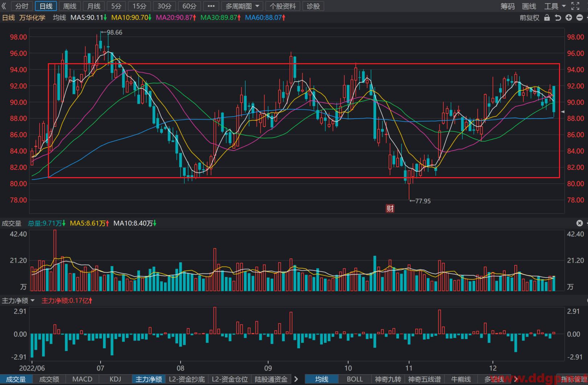This screenshot has height=385, width=588.
Task: Select the 60分 period
Action: pyautogui.click(x=189, y=6)
